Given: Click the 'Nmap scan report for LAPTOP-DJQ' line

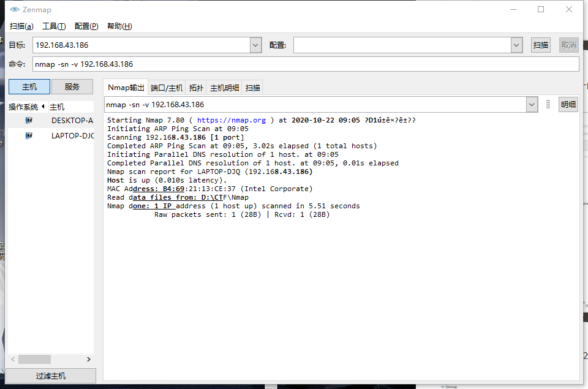Looking at the screenshot, I should 209,172.
